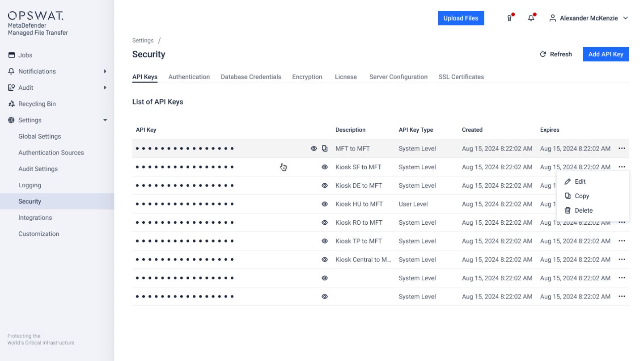Open the Authentication tab

(x=189, y=77)
